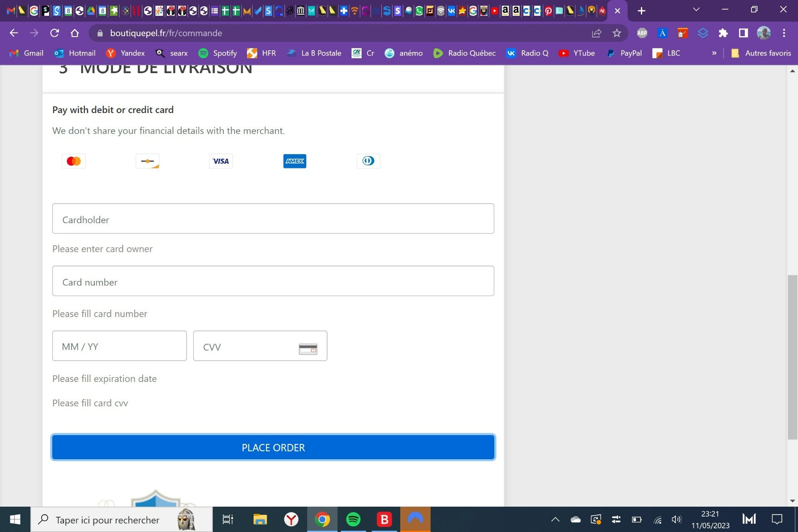Switch to the Netflix browser tab
Viewport: 798px width, 532px height.
[136, 11]
